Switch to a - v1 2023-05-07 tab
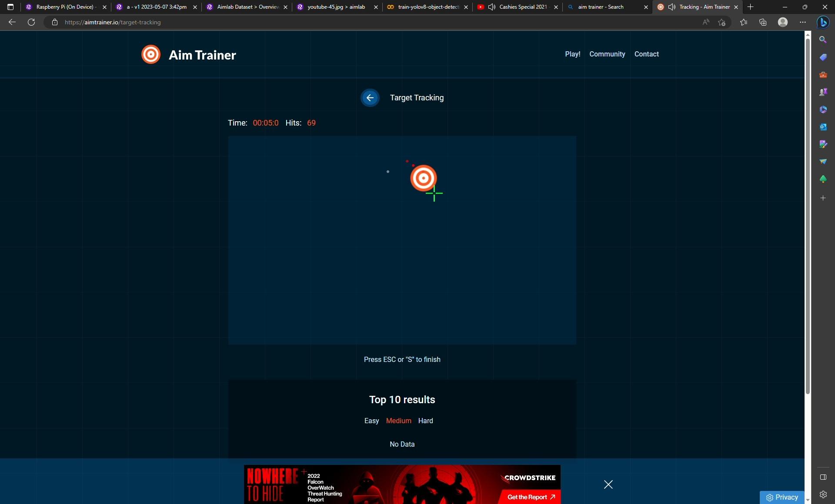835x504 pixels. tap(156, 7)
